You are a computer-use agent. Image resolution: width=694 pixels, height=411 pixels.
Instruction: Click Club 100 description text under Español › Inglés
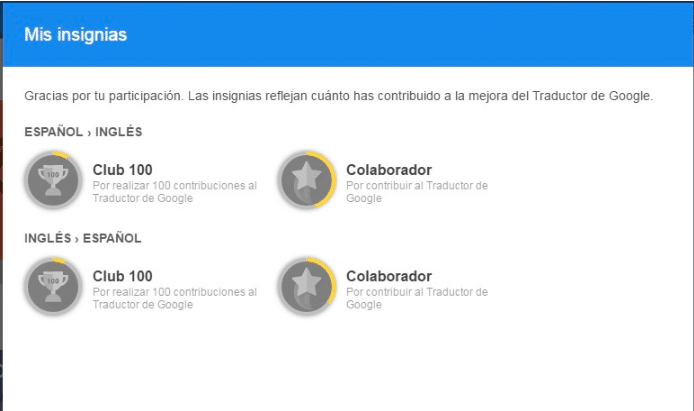(175, 192)
